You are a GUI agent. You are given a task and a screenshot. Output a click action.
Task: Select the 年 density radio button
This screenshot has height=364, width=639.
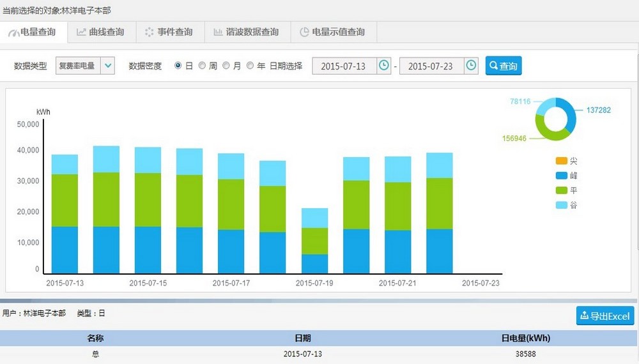(250, 66)
